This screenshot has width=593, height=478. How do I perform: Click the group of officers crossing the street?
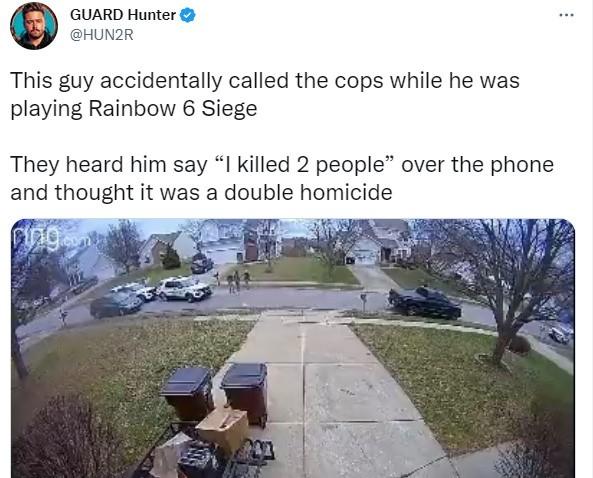point(233,282)
